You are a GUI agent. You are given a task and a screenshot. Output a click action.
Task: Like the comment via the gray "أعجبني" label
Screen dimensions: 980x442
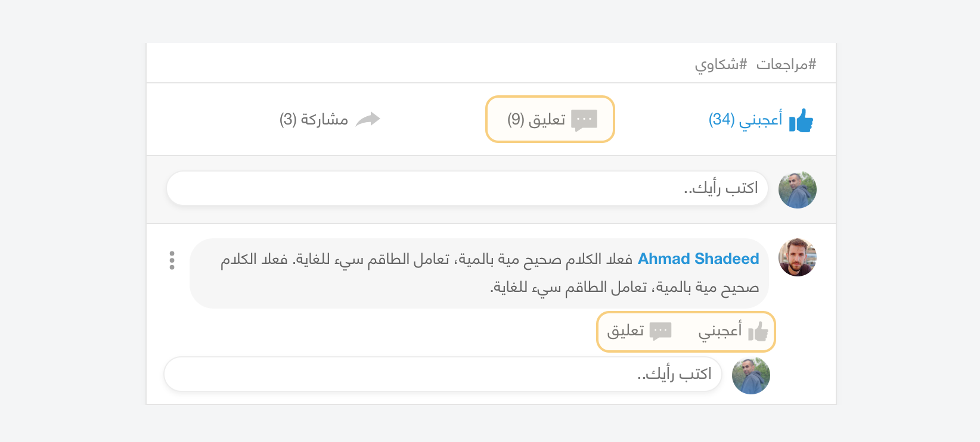tap(720, 331)
